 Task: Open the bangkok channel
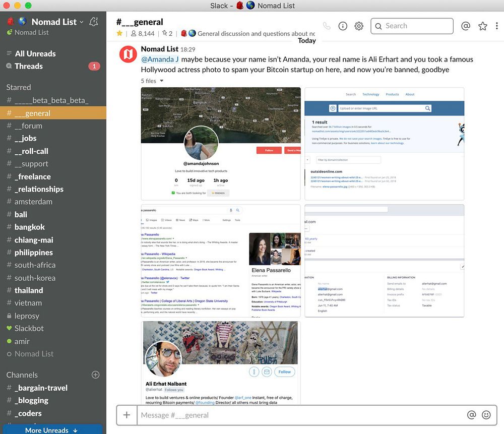(x=53, y=227)
